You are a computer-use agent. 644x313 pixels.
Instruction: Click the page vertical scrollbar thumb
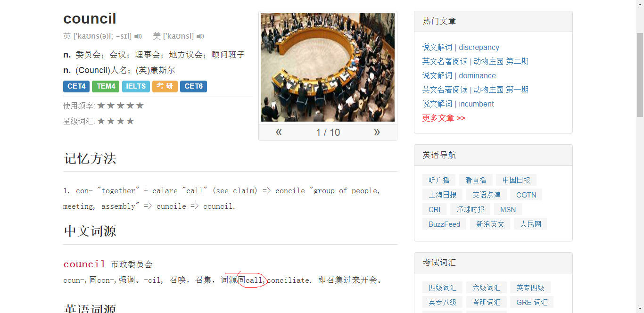tap(640, 74)
